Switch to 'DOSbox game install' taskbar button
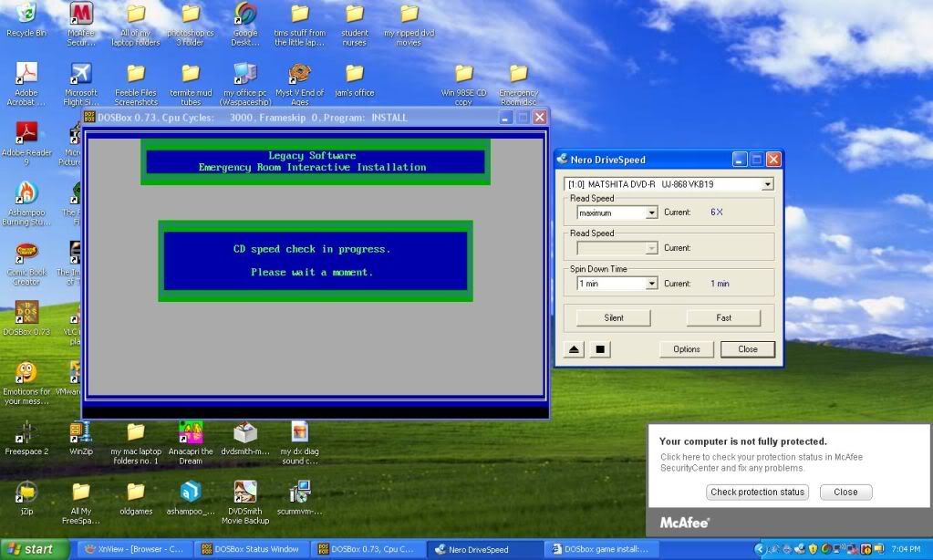 (601, 549)
